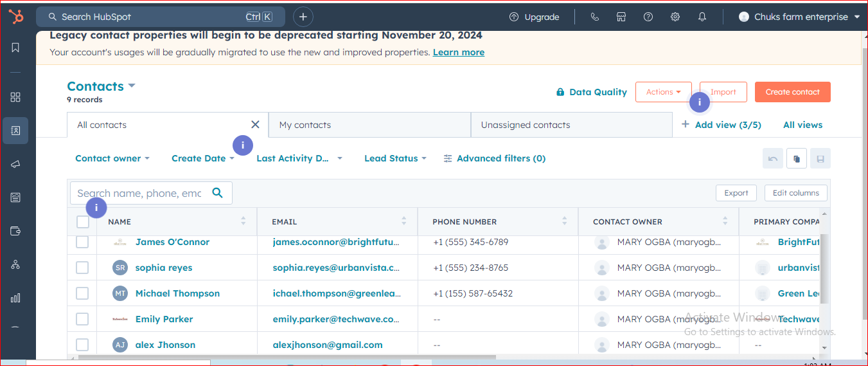Click email alexjhonson@gmail.com
The width and height of the screenshot is (868, 366).
328,345
